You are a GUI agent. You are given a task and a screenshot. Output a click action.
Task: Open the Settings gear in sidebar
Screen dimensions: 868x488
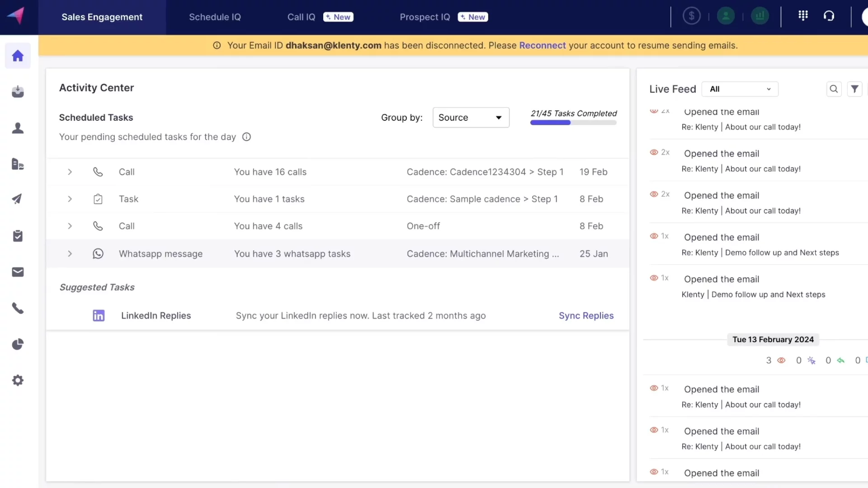[x=18, y=380]
